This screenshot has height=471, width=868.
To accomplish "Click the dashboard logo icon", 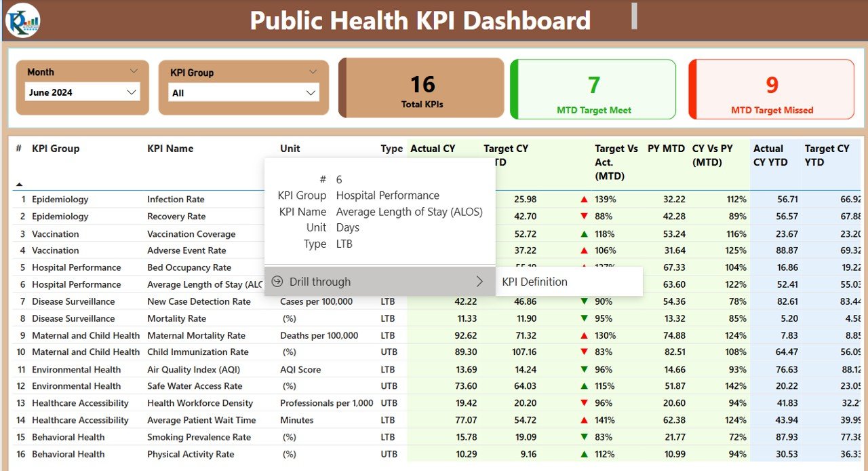I will 22,20.
